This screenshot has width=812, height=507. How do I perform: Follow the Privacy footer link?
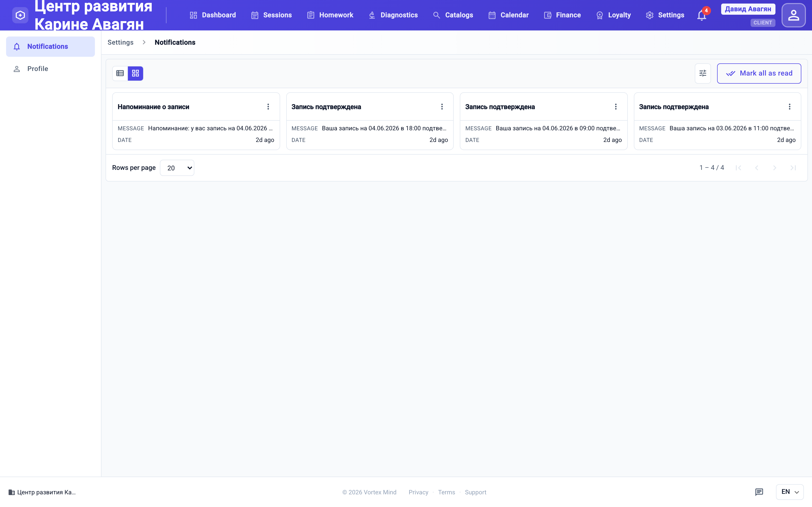[x=418, y=492]
